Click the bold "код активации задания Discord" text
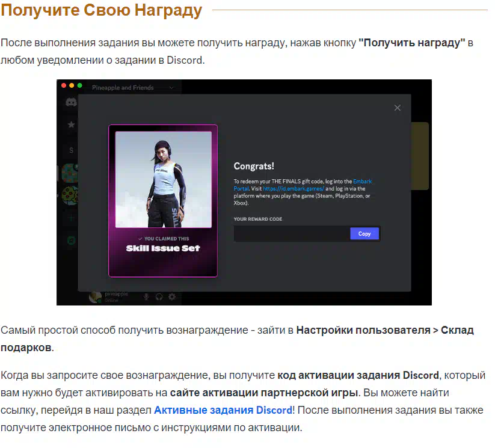The width and height of the screenshot is (495, 448). [358, 375]
